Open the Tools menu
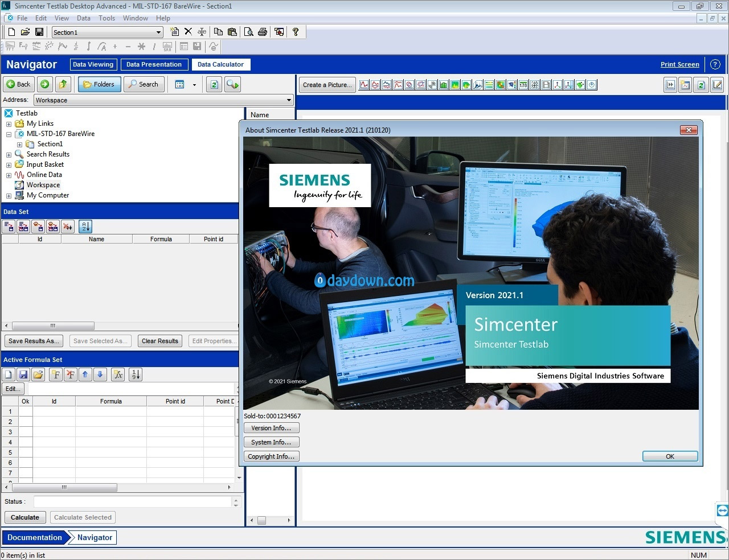 (107, 18)
